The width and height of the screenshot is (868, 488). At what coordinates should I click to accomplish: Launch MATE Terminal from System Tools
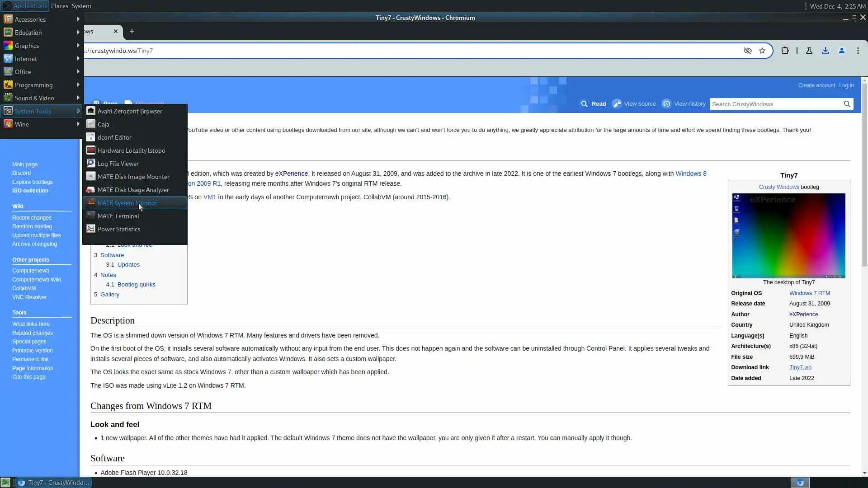click(x=118, y=216)
